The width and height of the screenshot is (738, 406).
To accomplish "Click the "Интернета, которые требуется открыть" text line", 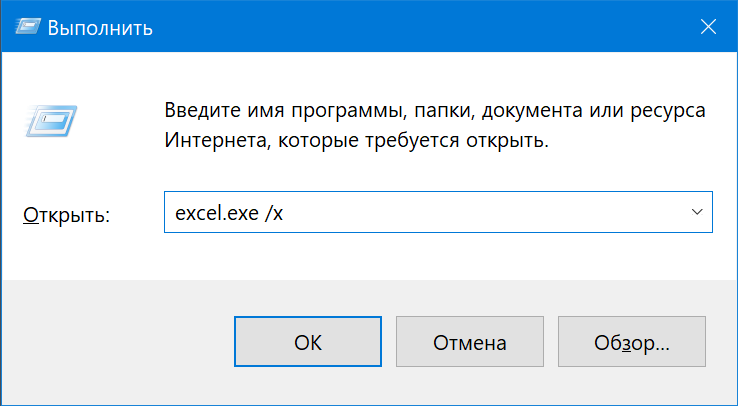I will 357,141.
